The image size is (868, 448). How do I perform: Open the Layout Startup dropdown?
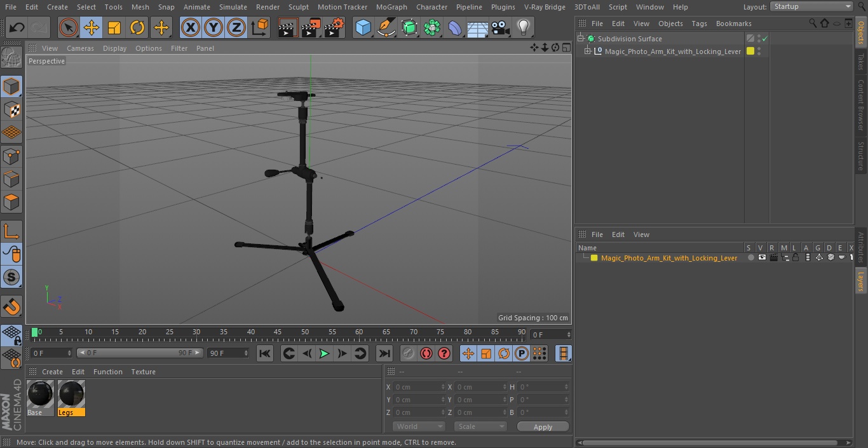(x=811, y=6)
